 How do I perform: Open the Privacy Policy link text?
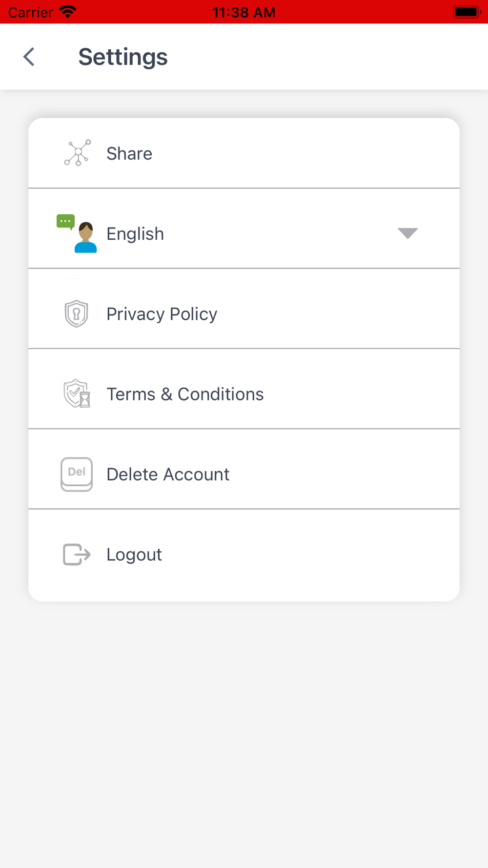coord(162,314)
